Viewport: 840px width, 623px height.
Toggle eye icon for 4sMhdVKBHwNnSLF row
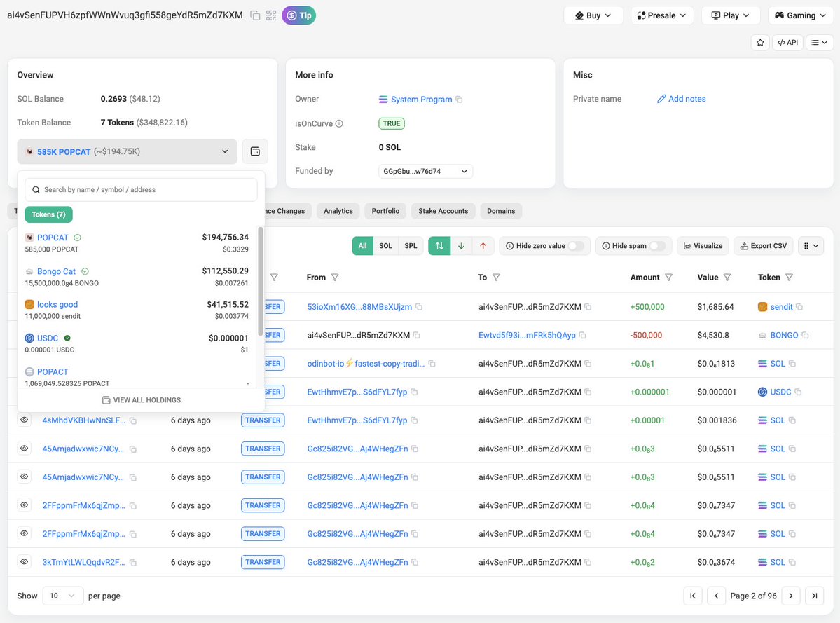click(24, 420)
